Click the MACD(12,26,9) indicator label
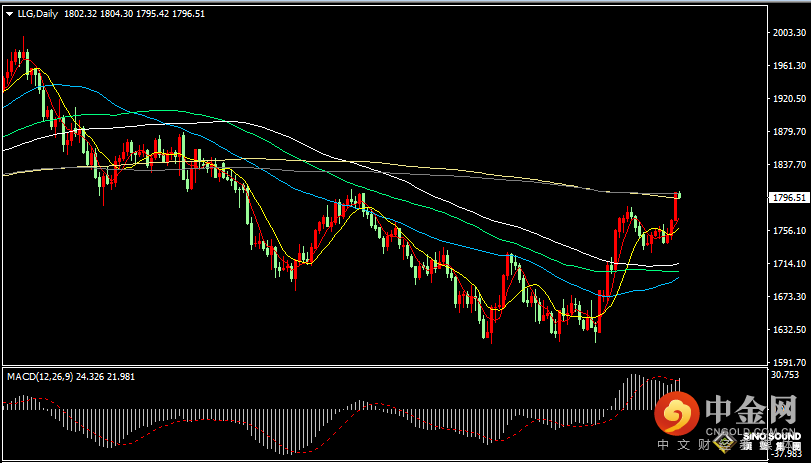The image size is (811, 463). (42, 375)
